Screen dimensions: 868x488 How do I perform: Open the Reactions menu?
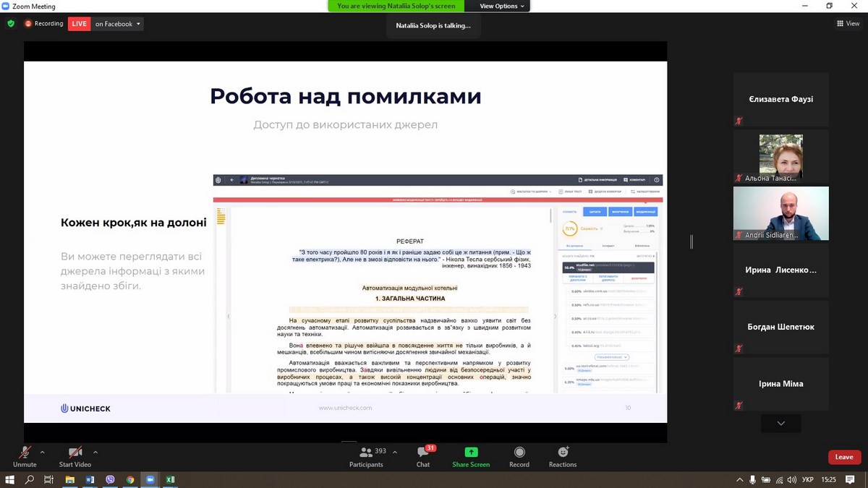[x=563, y=455]
